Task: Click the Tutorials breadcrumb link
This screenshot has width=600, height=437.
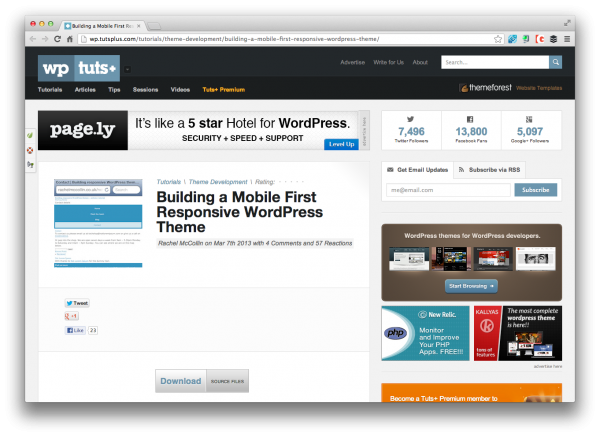Action: (x=168, y=182)
